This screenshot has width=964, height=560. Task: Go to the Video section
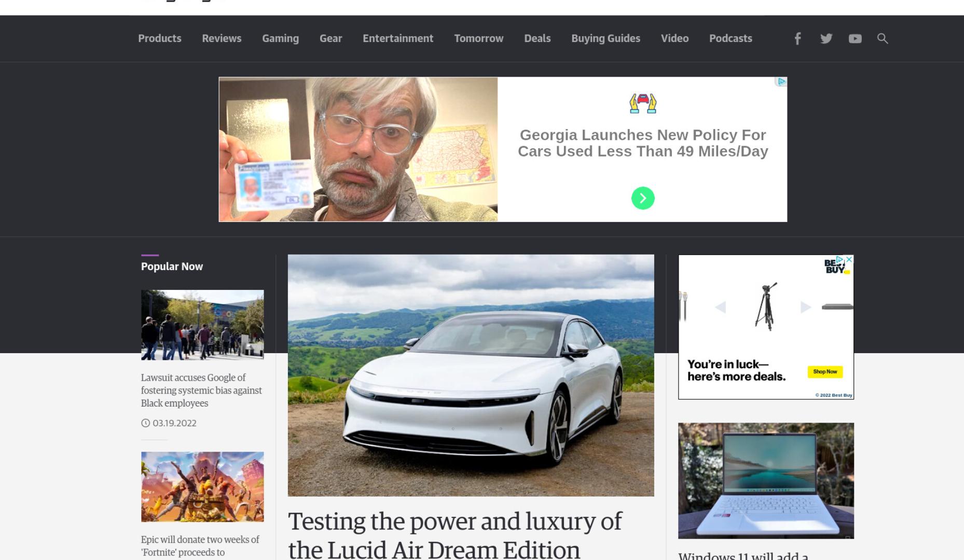click(674, 38)
